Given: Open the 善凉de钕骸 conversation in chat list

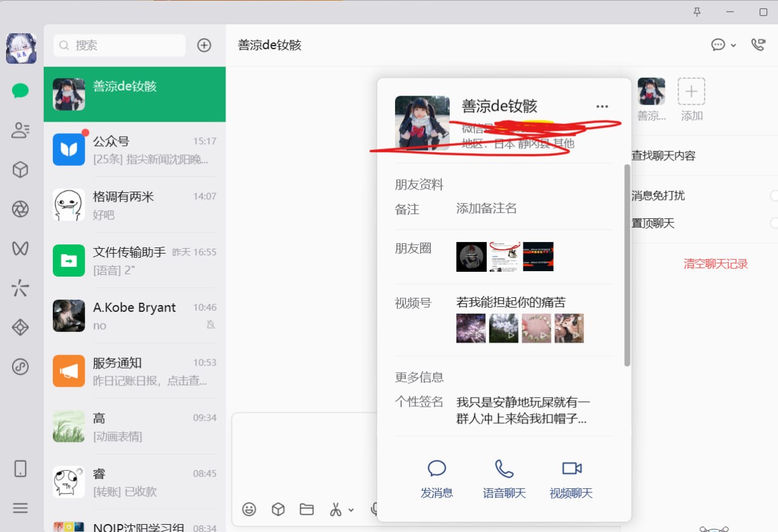Looking at the screenshot, I should coord(135,94).
